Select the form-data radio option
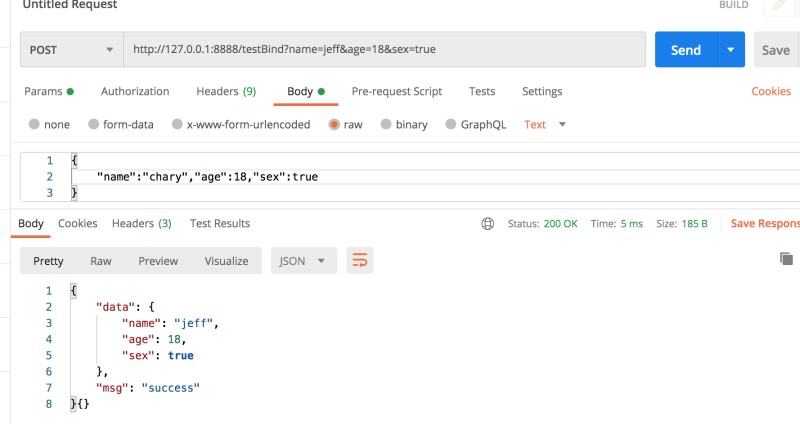This screenshot has height=424, width=800. (95, 125)
